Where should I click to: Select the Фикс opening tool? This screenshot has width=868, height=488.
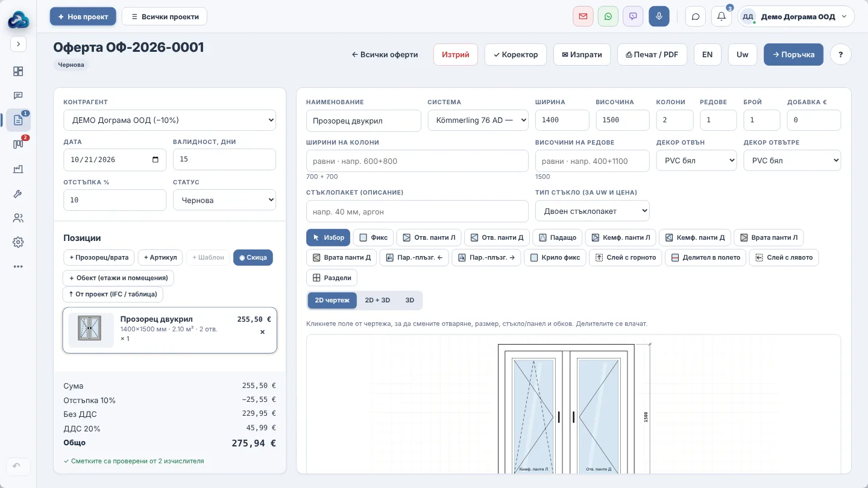point(373,237)
